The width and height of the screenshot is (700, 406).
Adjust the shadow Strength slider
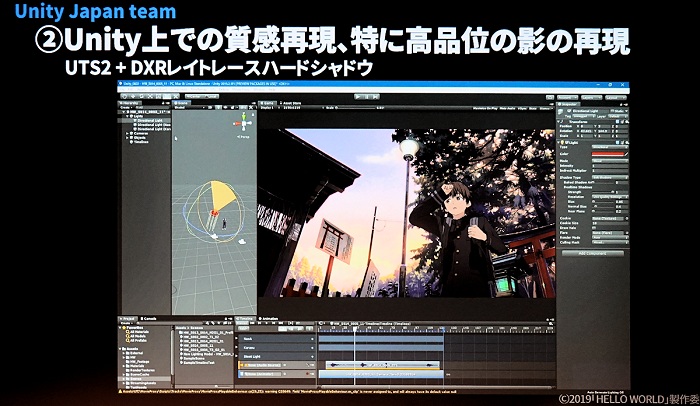pyautogui.click(x=603, y=192)
